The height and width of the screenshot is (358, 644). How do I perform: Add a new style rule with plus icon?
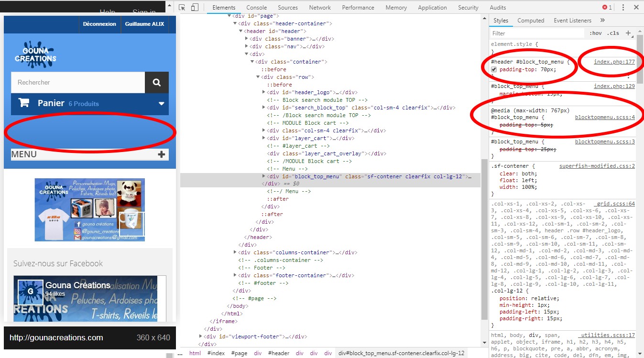(628, 33)
